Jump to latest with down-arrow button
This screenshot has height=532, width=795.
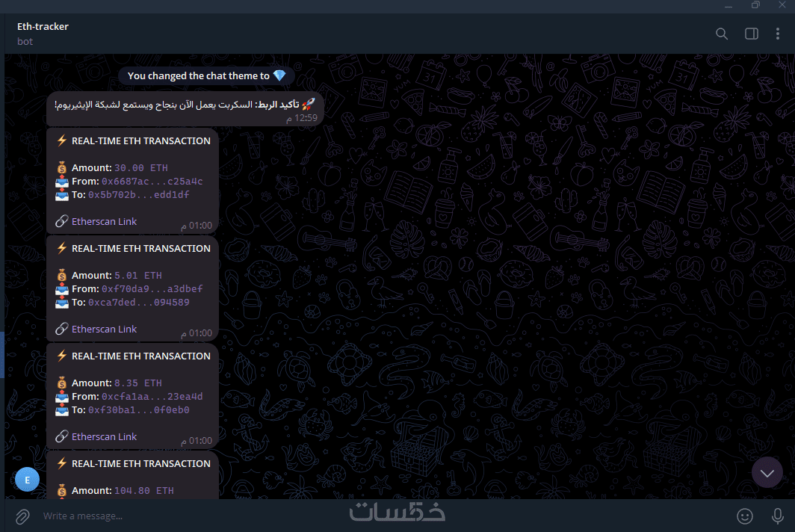coord(767,473)
